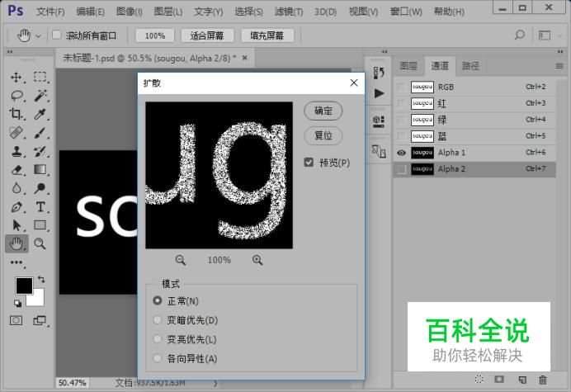Select the Rectangular Marquee tool
This screenshot has width=571, height=392.
40,78
